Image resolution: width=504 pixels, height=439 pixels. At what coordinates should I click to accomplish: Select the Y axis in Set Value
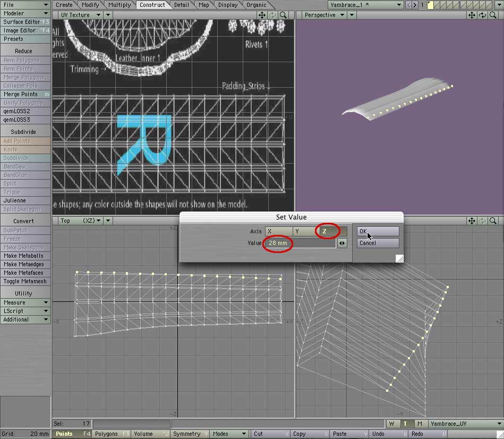pos(306,231)
